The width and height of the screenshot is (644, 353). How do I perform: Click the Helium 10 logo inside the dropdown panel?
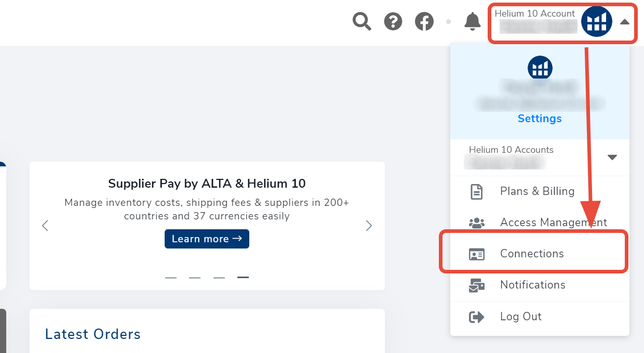(540, 68)
